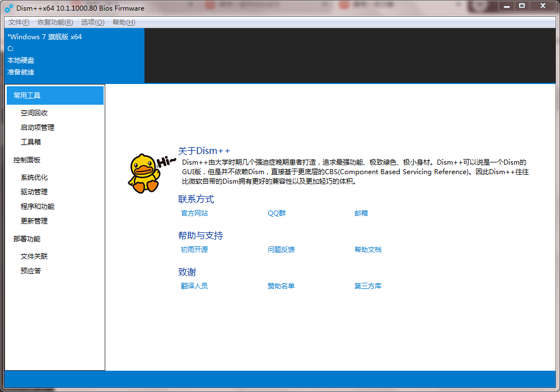Open the 翻译人员 link
Viewport: 560px width, 392px height.
(x=194, y=286)
